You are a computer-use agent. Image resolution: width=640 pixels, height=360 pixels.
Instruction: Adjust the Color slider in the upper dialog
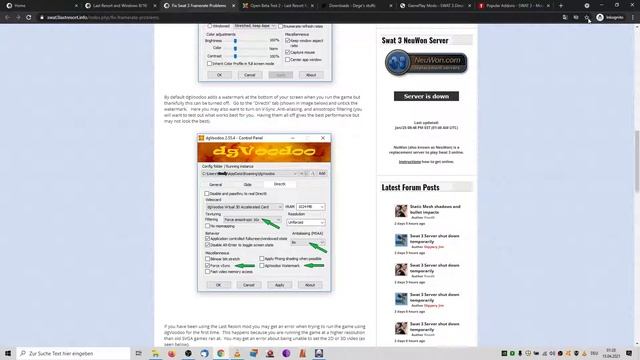[235, 48]
